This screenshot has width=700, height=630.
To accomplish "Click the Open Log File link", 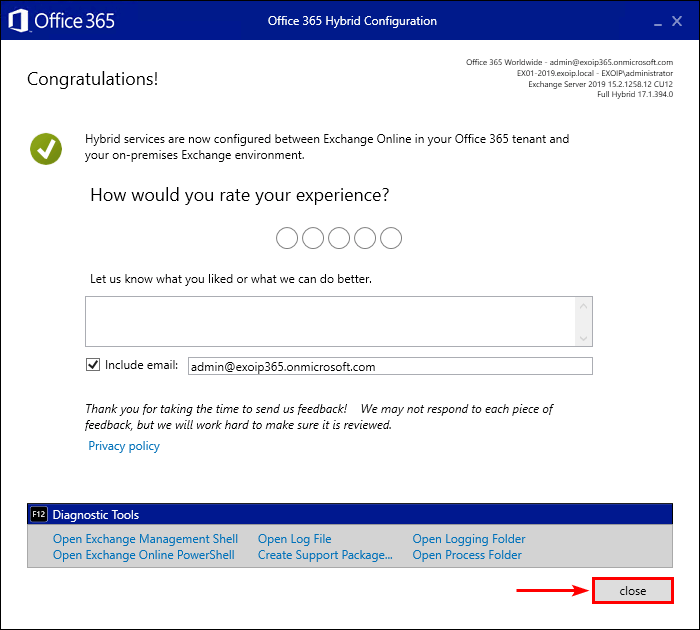I will tap(295, 539).
